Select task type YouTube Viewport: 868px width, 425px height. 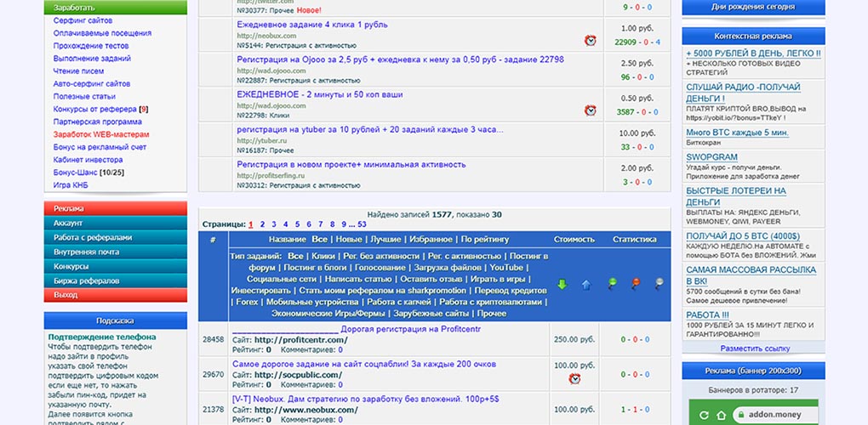[506, 268]
